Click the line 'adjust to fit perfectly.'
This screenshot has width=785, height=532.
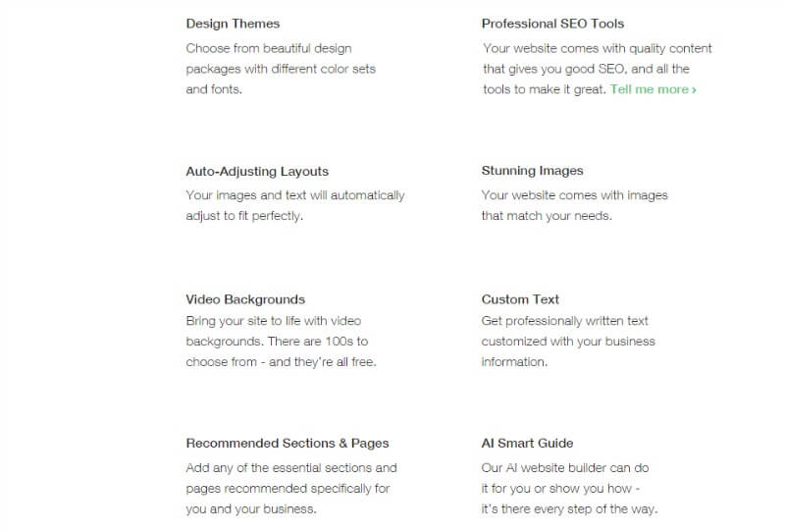click(x=244, y=216)
